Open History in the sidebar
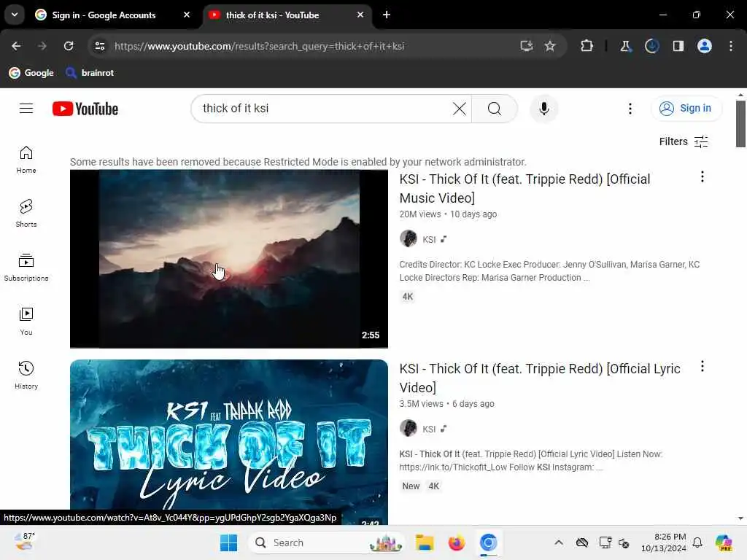 pos(26,375)
